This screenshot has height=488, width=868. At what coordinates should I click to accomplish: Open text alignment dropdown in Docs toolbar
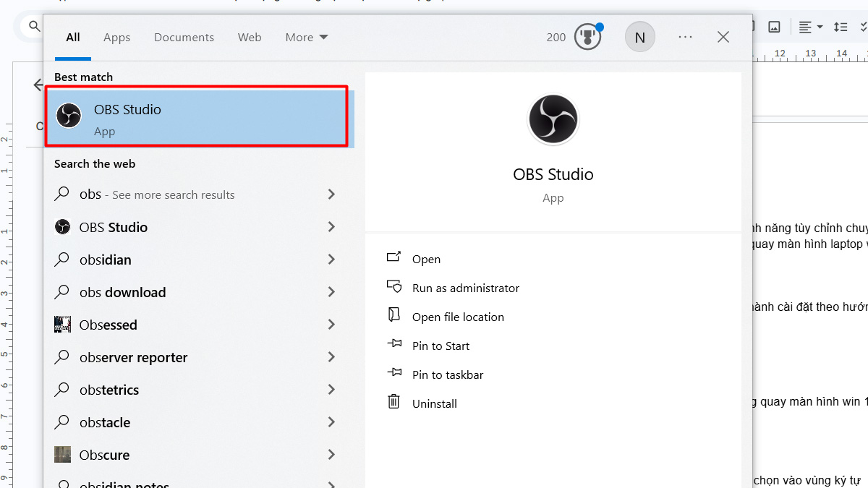(811, 27)
